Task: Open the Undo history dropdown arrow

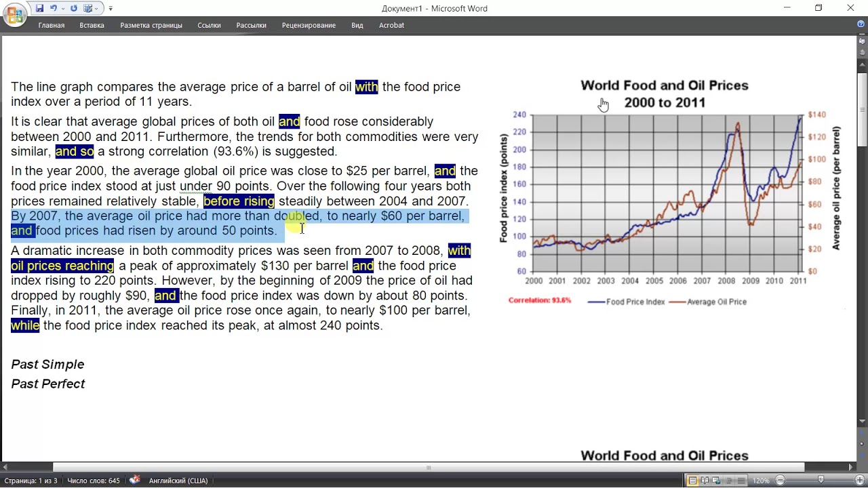Action: (63, 8)
